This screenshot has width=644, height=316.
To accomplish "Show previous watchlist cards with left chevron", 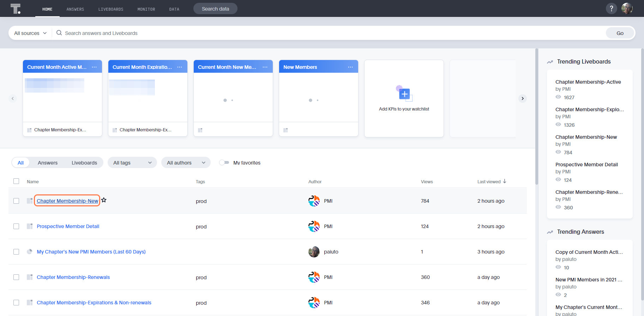I will (x=13, y=99).
